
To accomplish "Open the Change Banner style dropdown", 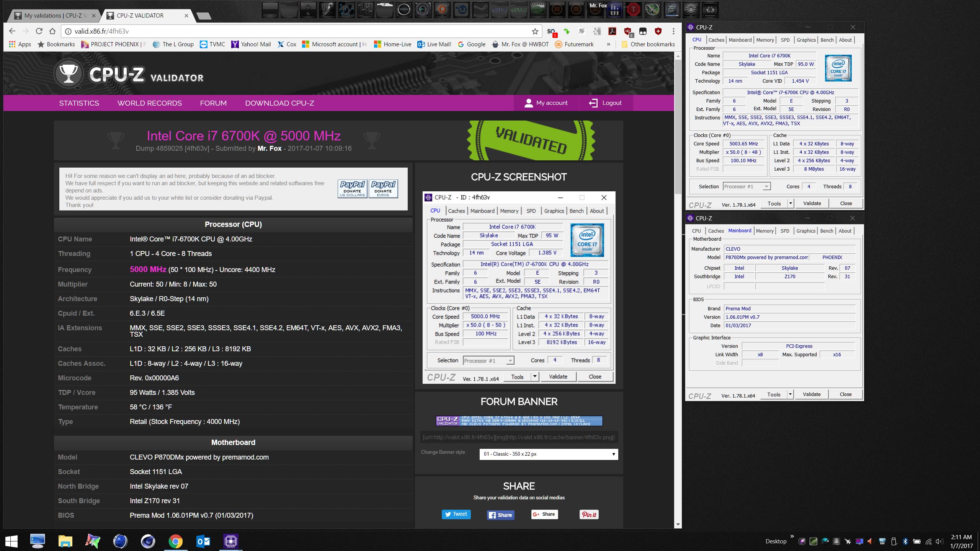I will point(549,454).
